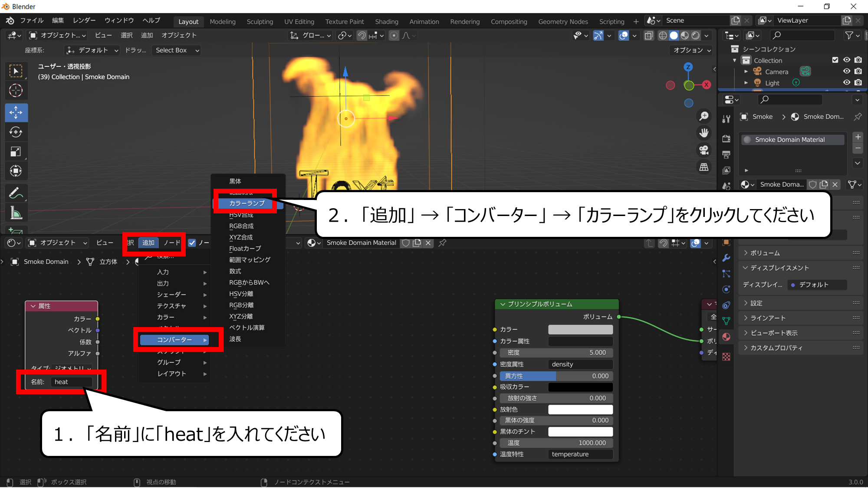Screen dimensions: 868x488
Task: Select the Rotate tool in viewport toolbar
Action: 16,132
